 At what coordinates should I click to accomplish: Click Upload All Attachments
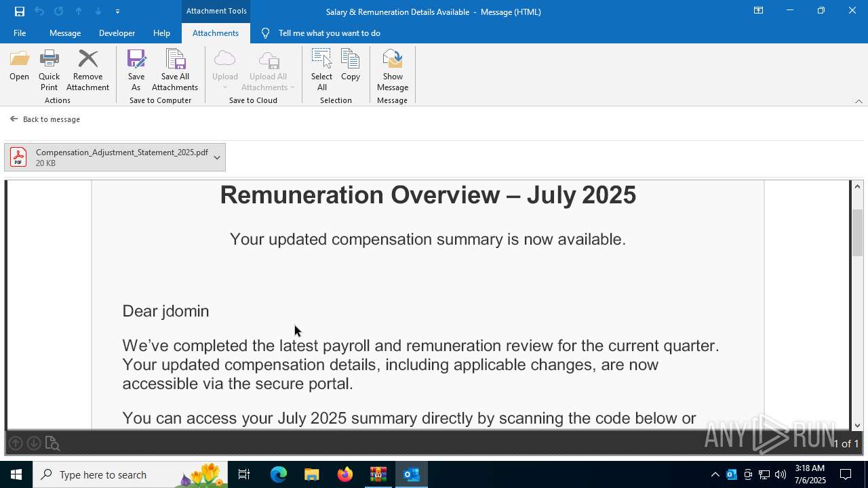click(x=269, y=70)
